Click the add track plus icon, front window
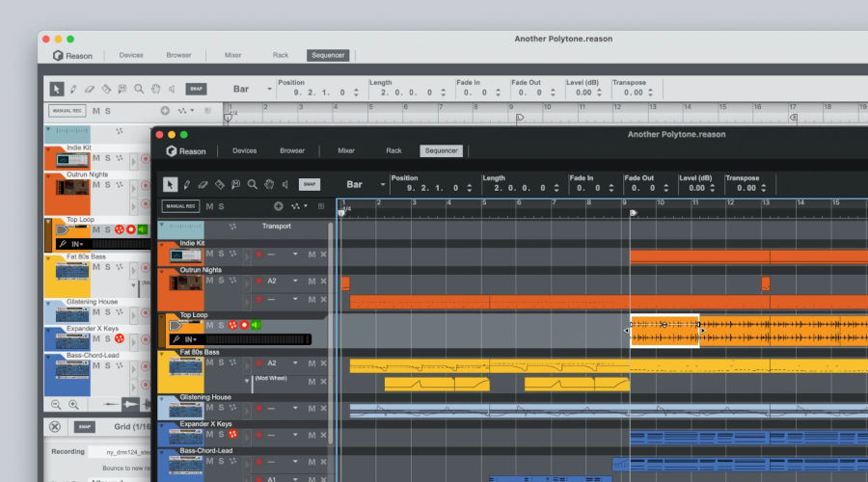This screenshot has width=868, height=482. 279,206
